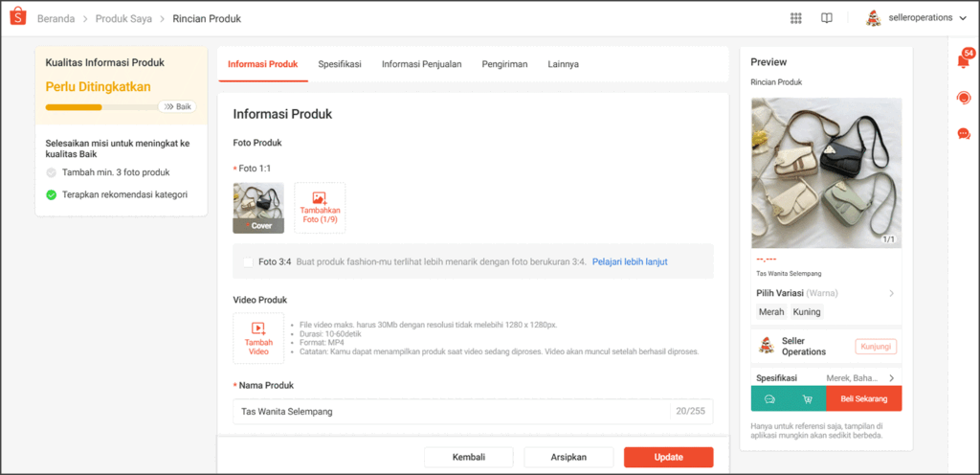Open the Pelajari lebih lanjut link
This screenshot has width=980, height=475.
click(x=630, y=261)
